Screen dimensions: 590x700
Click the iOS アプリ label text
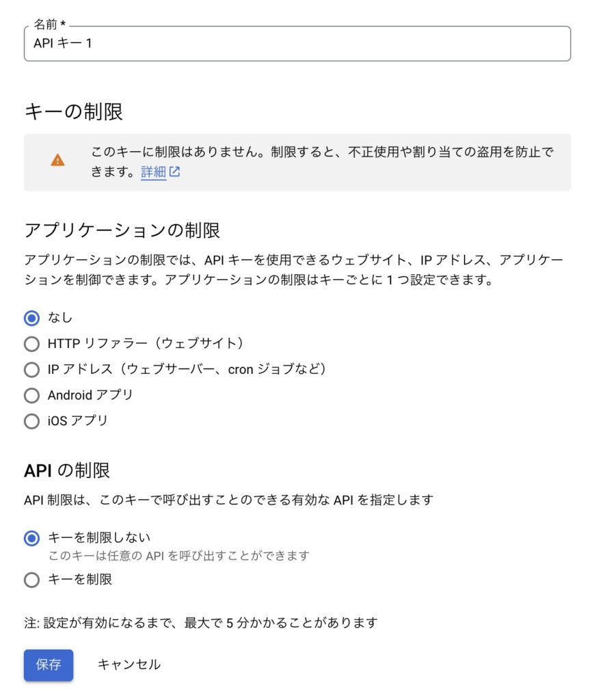coord(78,421)
